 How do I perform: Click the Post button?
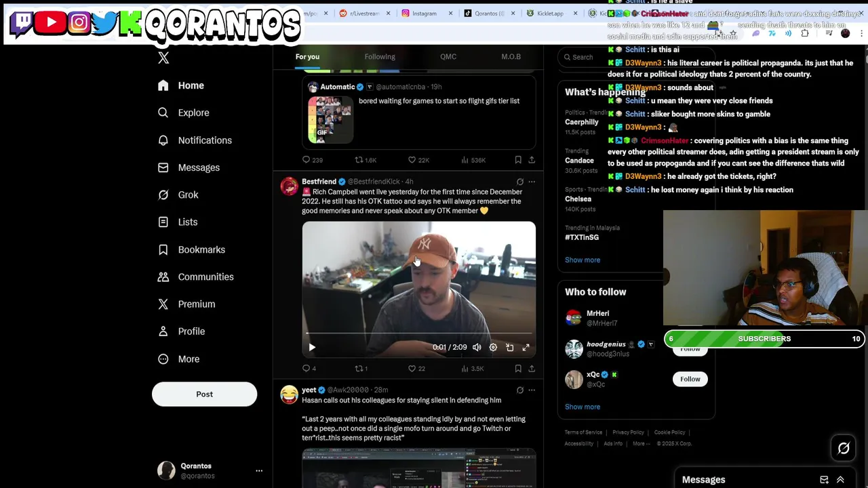[204, 394]
